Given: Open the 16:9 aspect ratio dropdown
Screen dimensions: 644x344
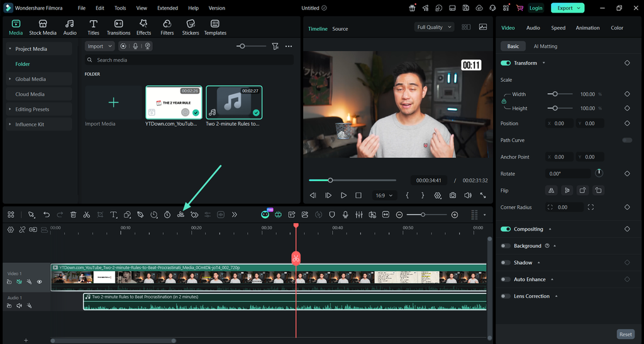Looking at the screenshot, I should [x=384, y=196].
